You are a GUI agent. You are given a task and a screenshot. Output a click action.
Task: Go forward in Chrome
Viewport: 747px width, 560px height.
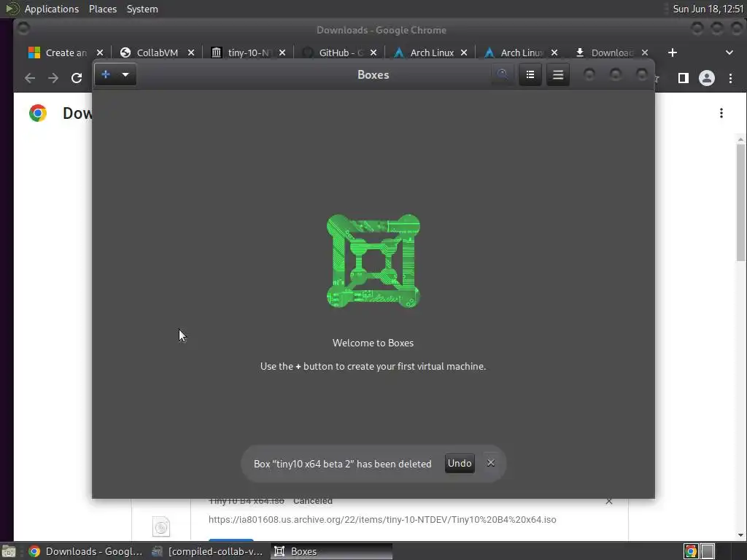coord(53,78)
